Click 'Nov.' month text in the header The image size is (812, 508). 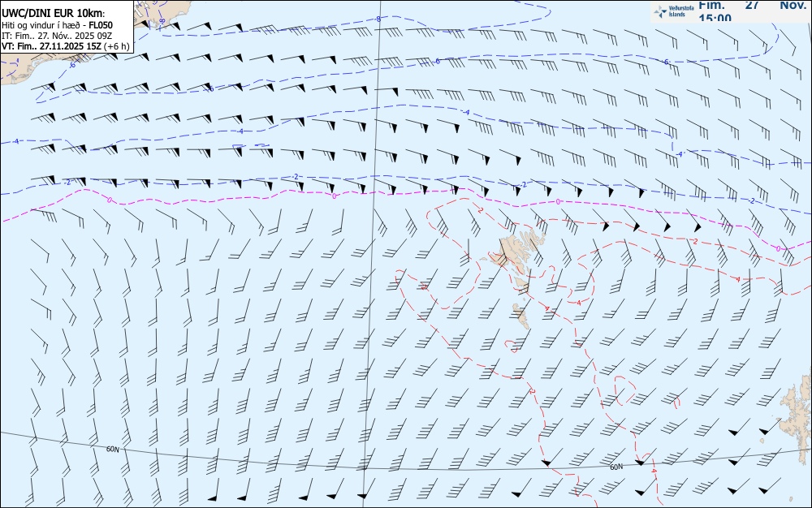coord(793,5)
